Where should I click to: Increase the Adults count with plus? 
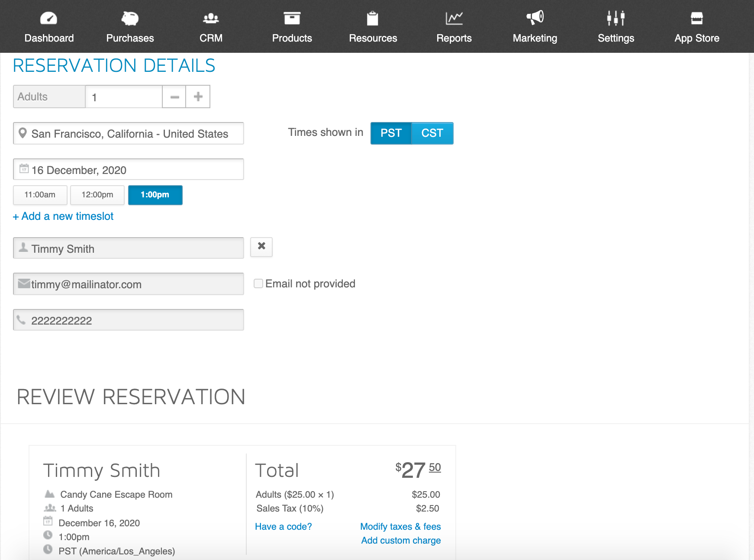point(198,97)
